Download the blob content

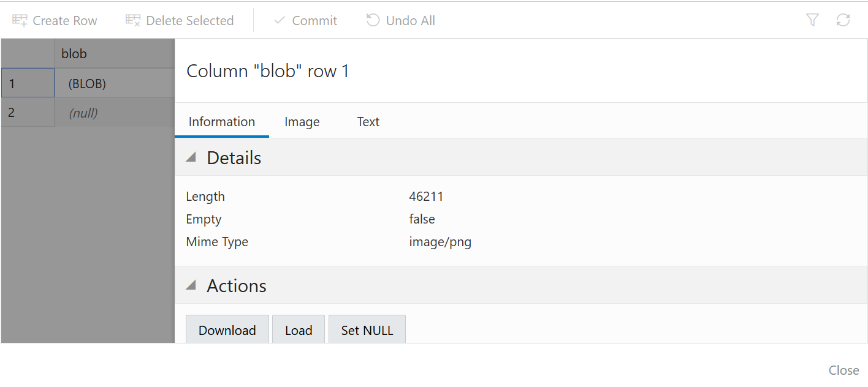click(227, 329)
